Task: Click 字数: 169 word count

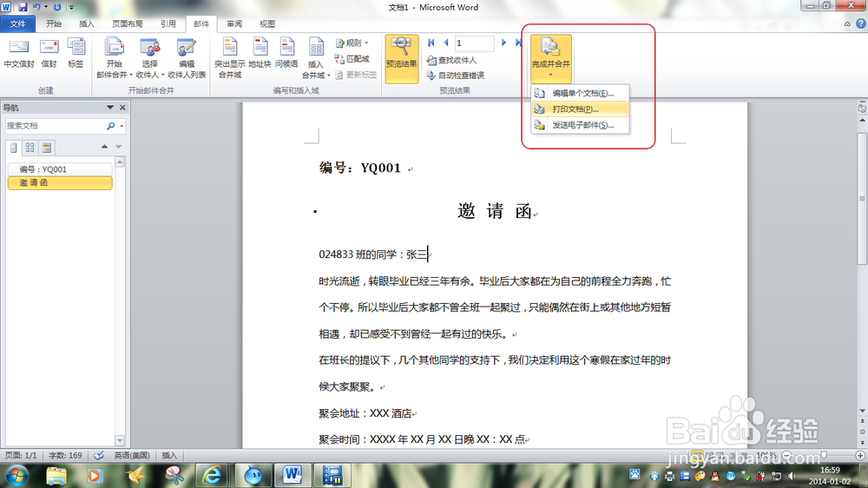Action: [x=65, y=455]
